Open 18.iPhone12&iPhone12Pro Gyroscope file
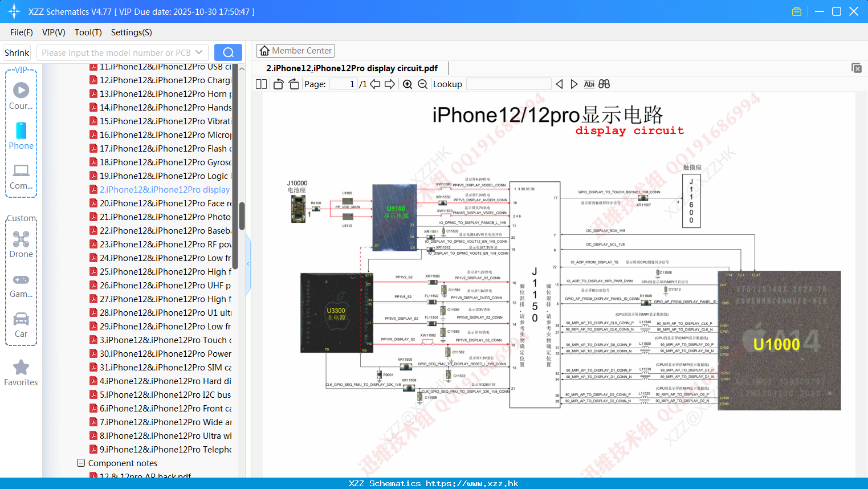This screenshot has height=489, width=868. point(161,162)
